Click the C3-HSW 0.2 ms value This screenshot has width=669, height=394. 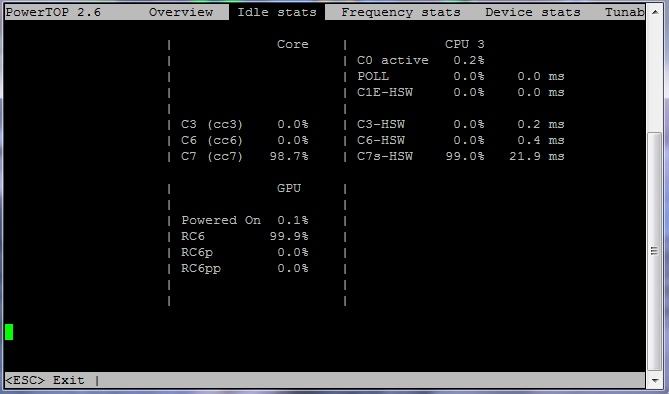point(541,124)
